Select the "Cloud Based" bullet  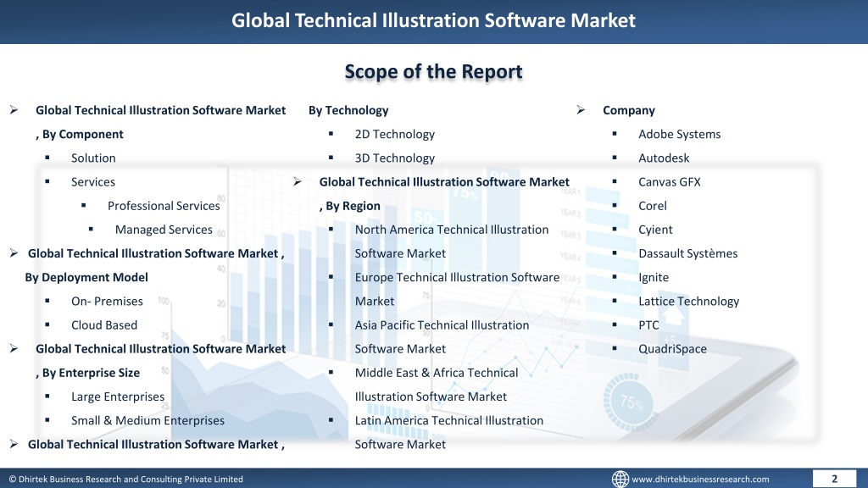pyautogui.click(x=104, y=324)
